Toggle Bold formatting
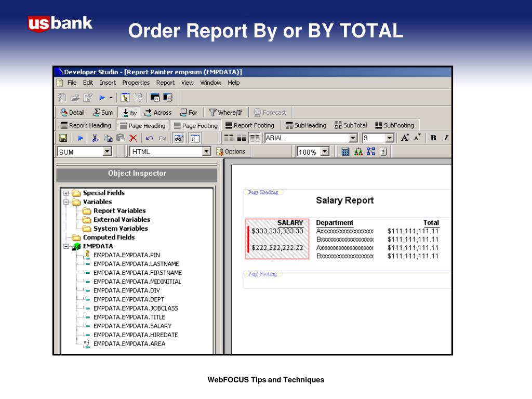Image resolution: width=532 pixels, height=399 pixels. coord(433,138)
